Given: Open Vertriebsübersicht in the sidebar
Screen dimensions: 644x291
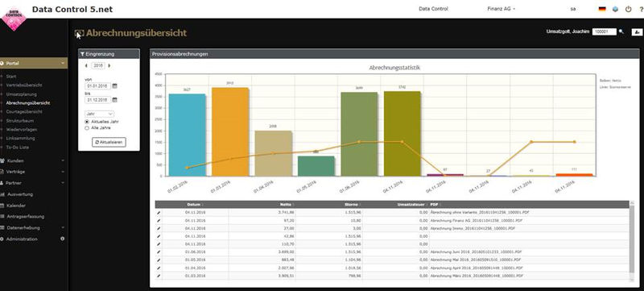Looking at the screenshot, I should (24, 85).
